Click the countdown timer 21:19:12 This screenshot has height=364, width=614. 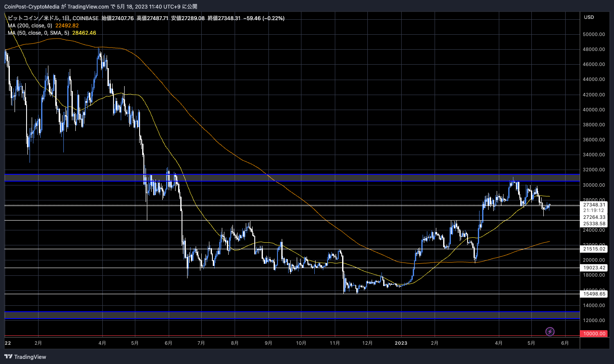tap(593, 211)
